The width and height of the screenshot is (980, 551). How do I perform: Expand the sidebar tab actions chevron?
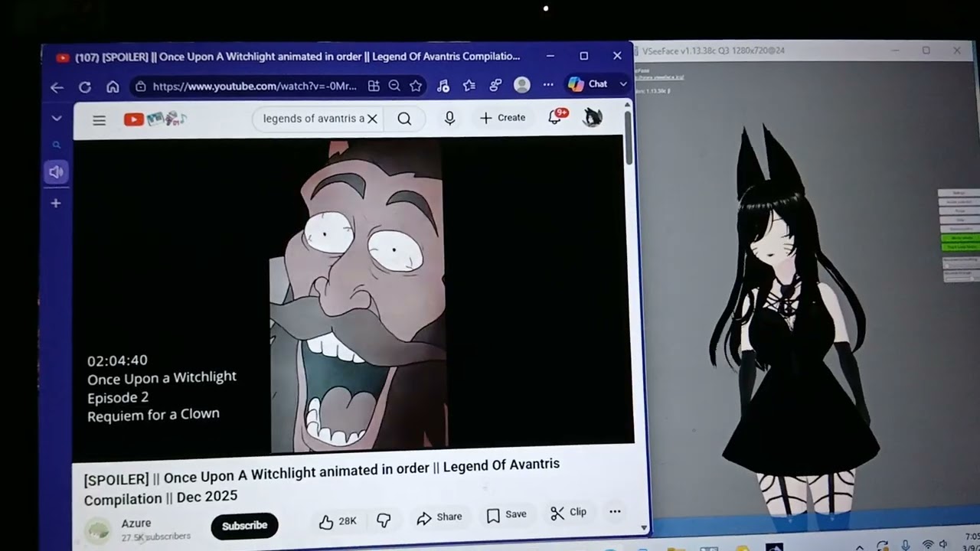click(x=57, y=119)
